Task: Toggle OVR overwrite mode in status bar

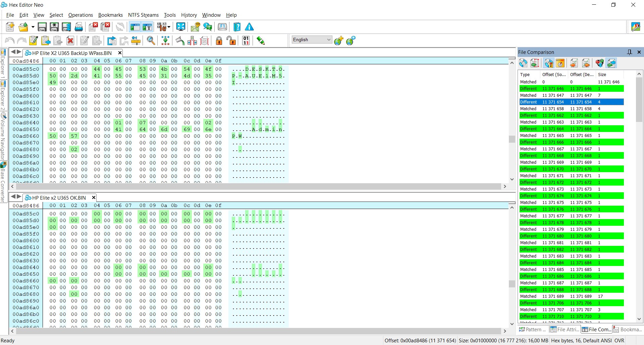Action: [619, 340]
